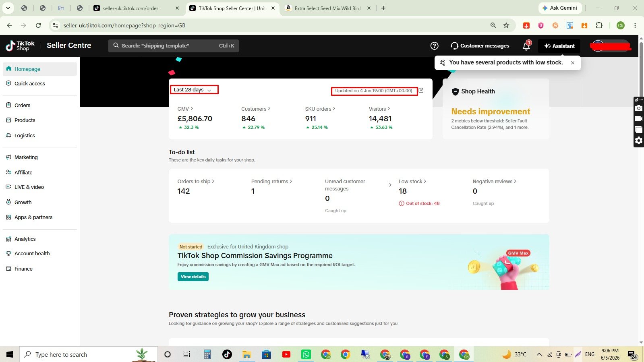
Task: Click Ask Gemini button
Action: coord(560,8)
